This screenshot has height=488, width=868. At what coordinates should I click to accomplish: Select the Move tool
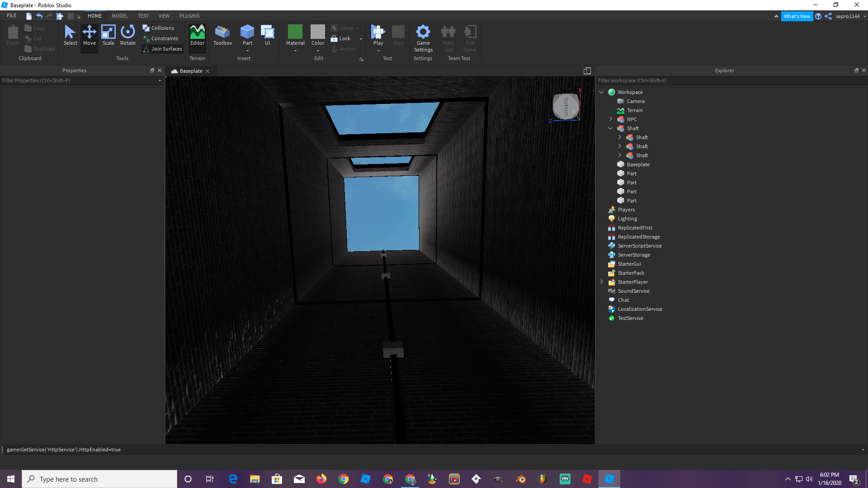click(90, 35)
